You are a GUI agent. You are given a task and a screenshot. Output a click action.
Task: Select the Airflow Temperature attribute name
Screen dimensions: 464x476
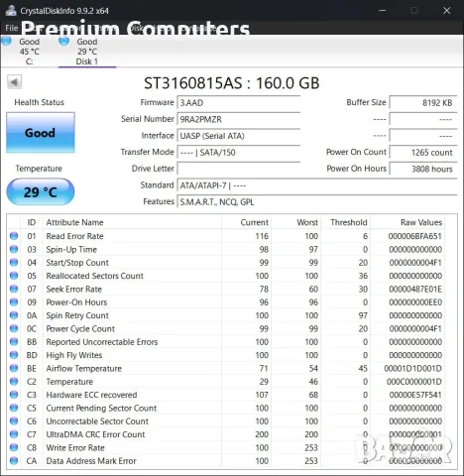tap(84, 368)
